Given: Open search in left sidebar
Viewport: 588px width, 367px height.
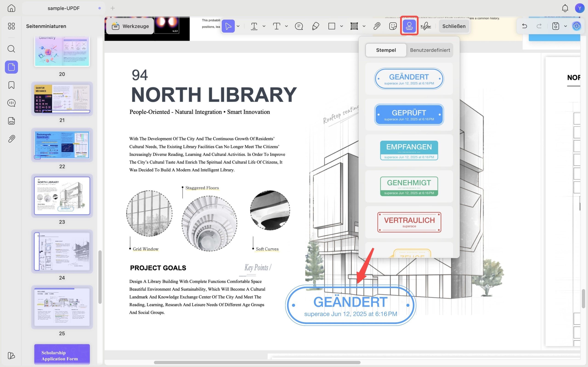Looking at the screenshot, I should tap(11, 49).
